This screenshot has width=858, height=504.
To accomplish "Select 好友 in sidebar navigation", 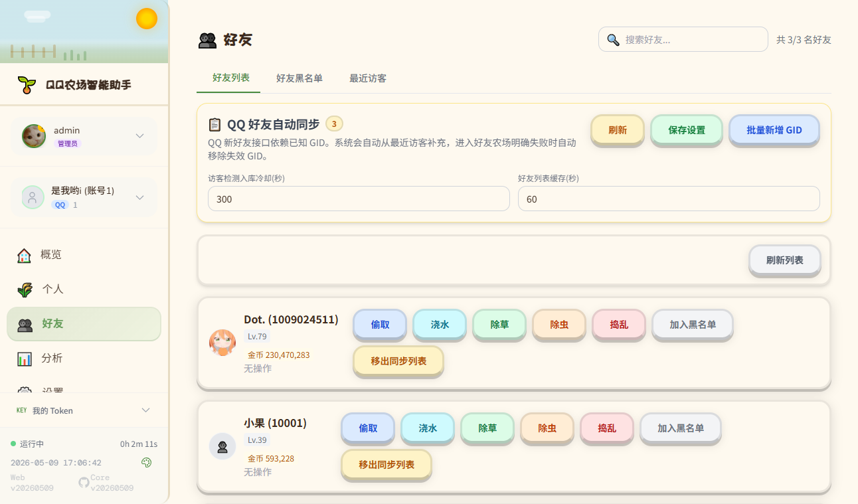I will click(x=84, y=324).
